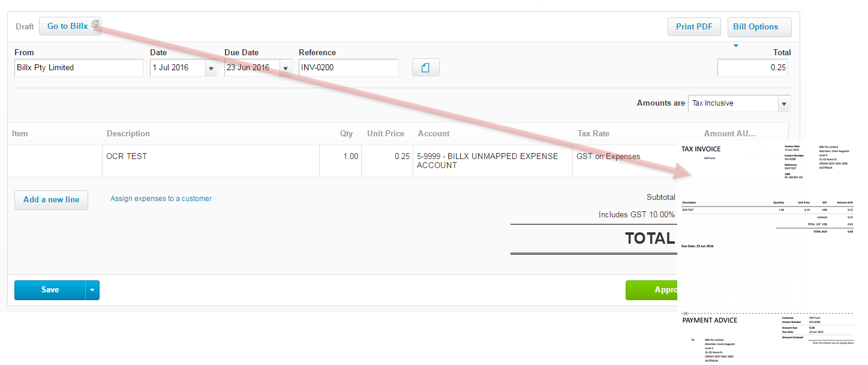Open the Date calendar dropdown arrow
868x365 pixels.
211,68
